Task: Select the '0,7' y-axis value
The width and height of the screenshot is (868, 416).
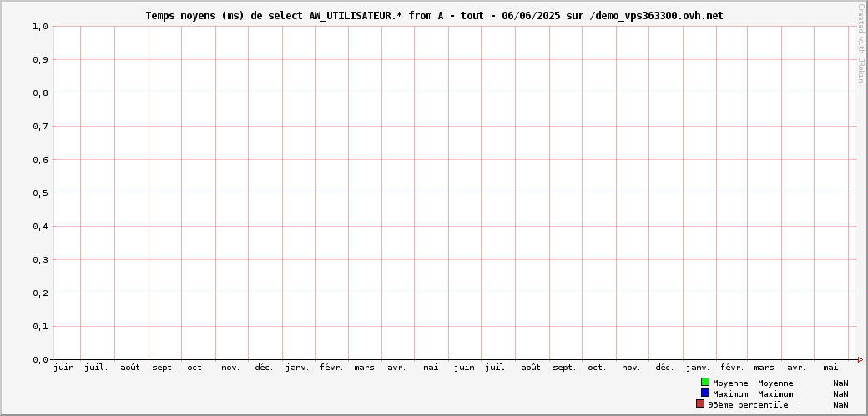Action: pyautogui.click(x=40, y=126)
